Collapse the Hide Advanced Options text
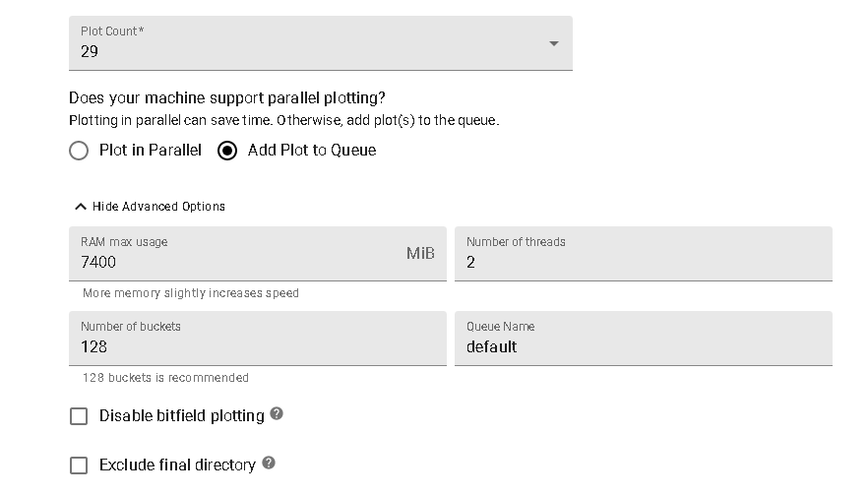The height and width of the screenshot is (496, 868). (x=158, y=207)
